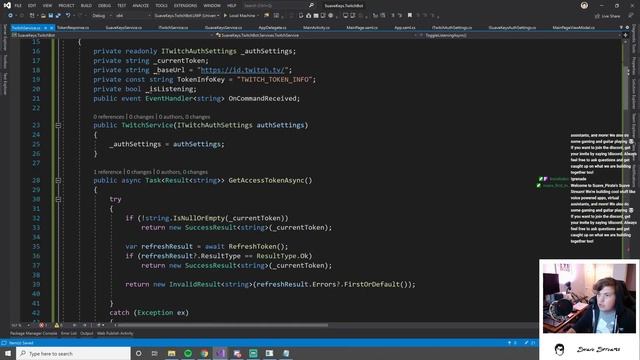Collapse the try block outlining
The height and width of the screenshot is (360, 640).
pos(58,199)
